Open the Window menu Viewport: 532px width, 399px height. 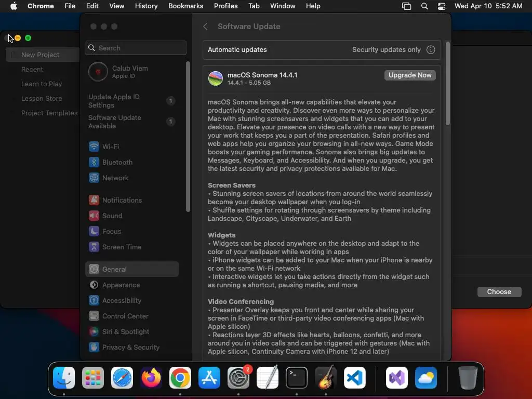tap(283, 6)
